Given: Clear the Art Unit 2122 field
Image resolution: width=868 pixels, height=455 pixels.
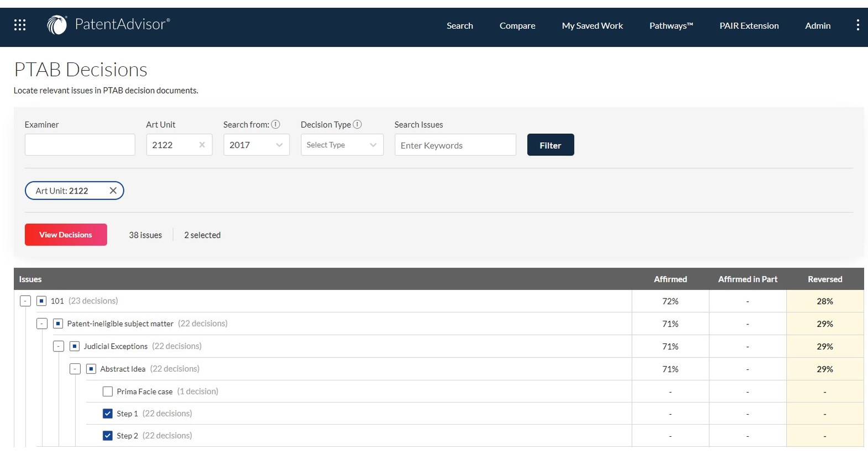Looking at the screenshot, I should [x=202, y=145].
